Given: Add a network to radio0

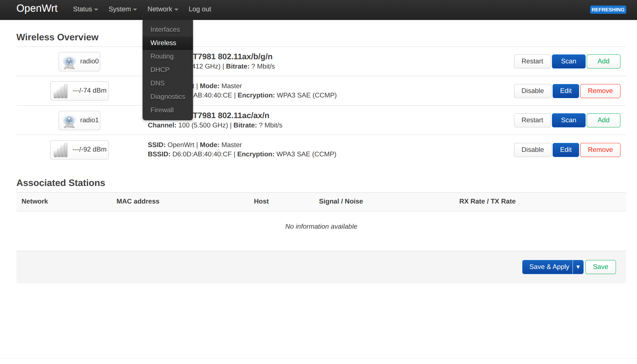Looking at the screenshot, I should pos(603,61).
